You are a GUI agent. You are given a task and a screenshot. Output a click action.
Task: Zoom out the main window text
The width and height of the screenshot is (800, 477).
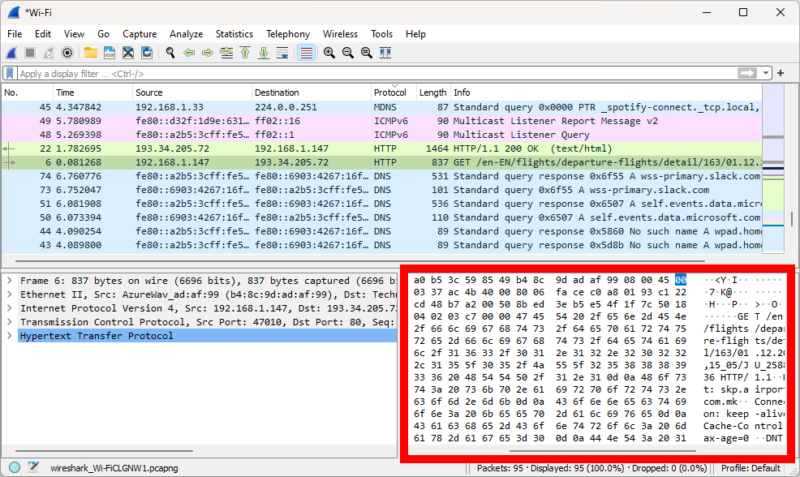[x=348, y=53]
